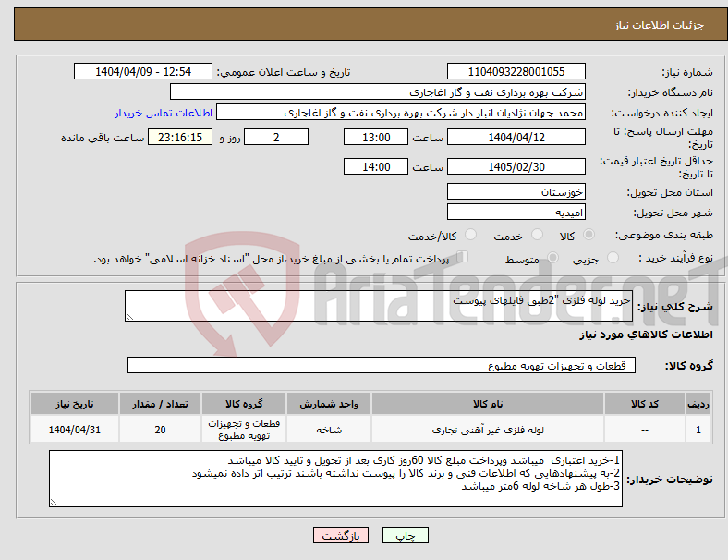Viewport: 728px width, 560px height.
Task: Click the remaining time field 23:16:15
Action: pyautogui.click(x=180, y=137)
